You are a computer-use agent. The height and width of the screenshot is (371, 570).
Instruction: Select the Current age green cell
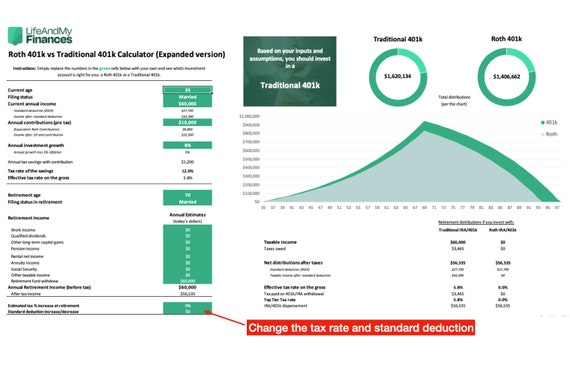187,90
